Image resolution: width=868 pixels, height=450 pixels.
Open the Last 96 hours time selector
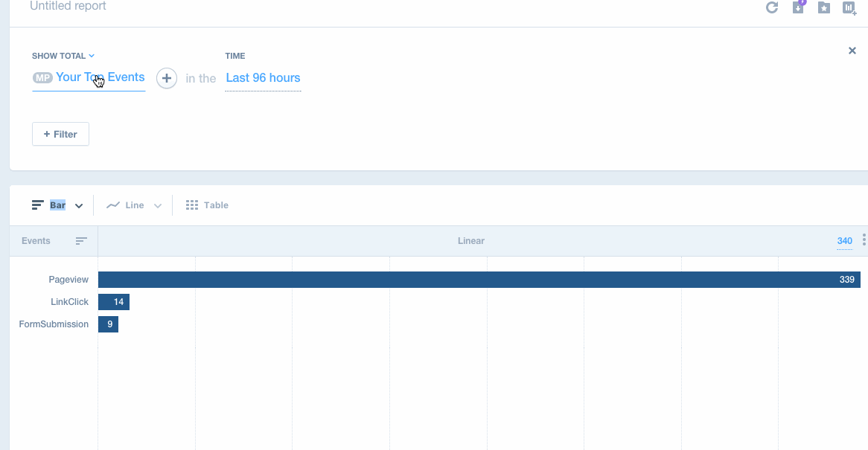(x=263, y=78)
